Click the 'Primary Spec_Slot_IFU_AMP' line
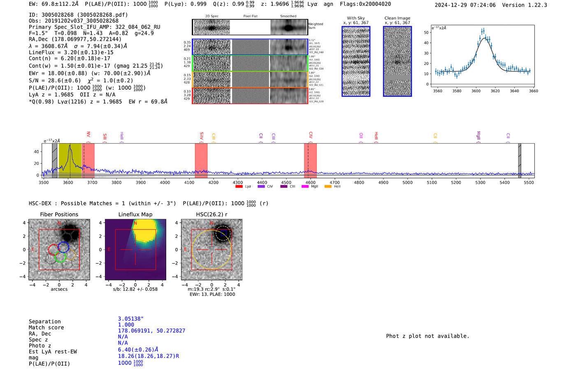This screenshot has width=576, height=392. [95, 27]
